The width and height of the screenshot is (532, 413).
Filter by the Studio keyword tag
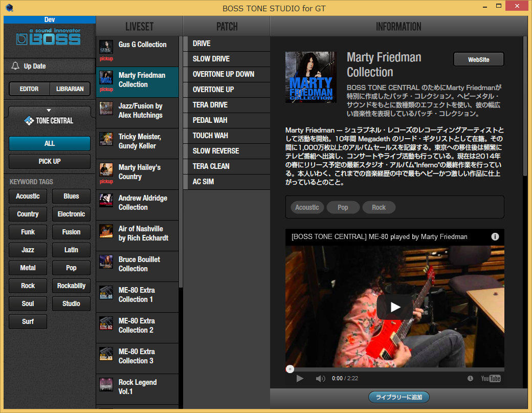[x=71, y=303]
